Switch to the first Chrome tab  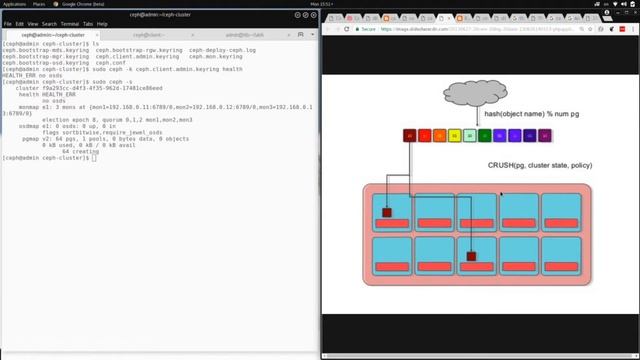[335, 18]
